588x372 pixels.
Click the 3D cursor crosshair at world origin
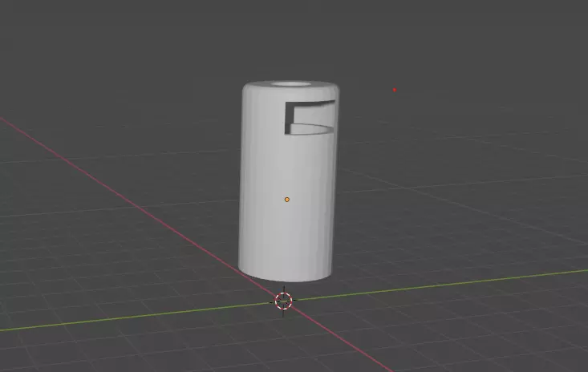point(283,301)
